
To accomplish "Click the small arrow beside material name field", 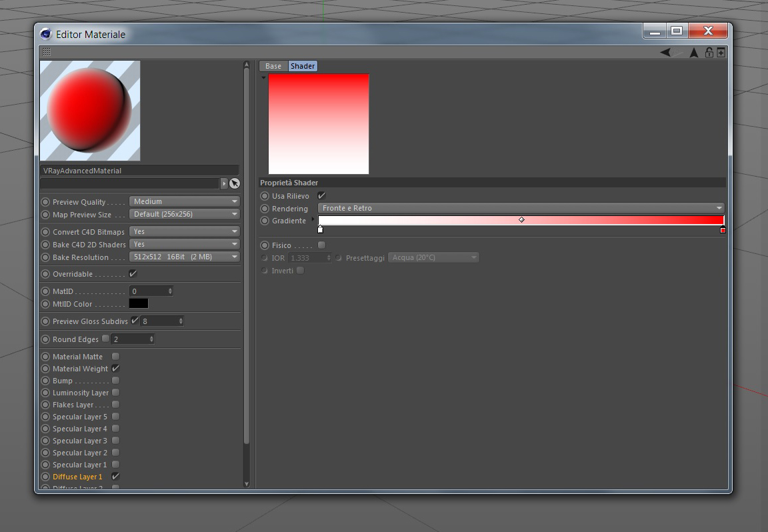I will (224, 183).
